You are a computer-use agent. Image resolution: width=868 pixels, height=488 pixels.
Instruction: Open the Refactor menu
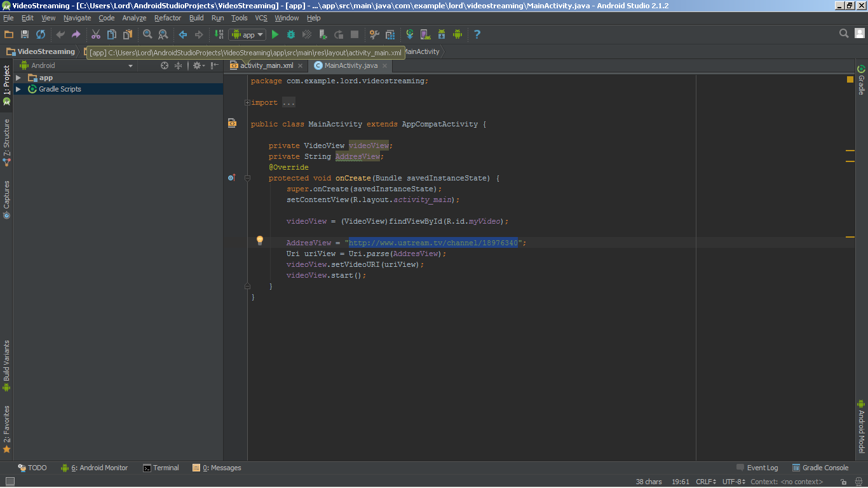(168, 18)
